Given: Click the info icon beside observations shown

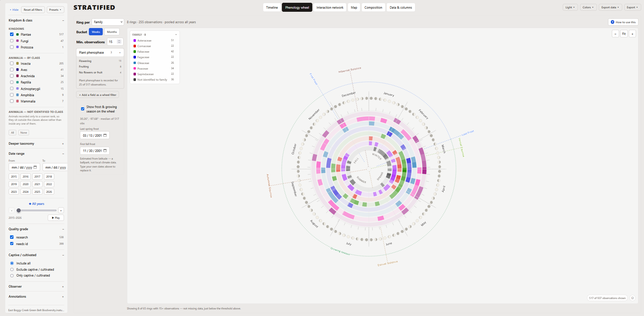Looking at the screenshot, I should 632,298.
